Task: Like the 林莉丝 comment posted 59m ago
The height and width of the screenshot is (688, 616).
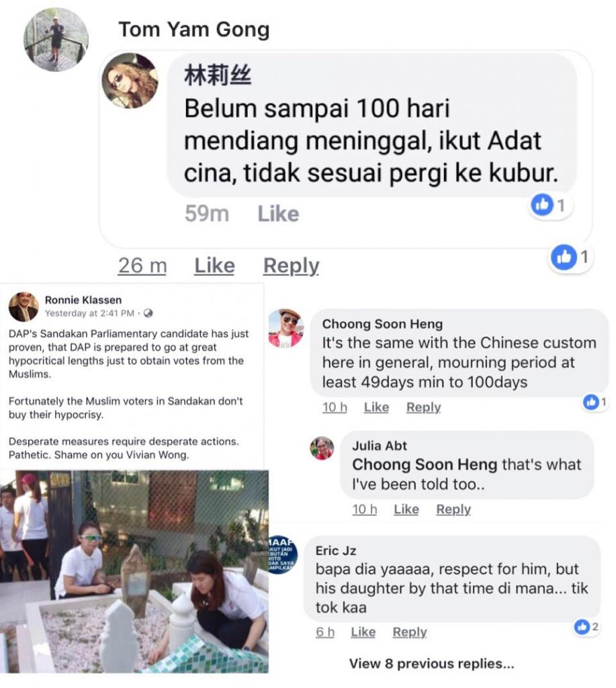Action: (x=278, y=214)
